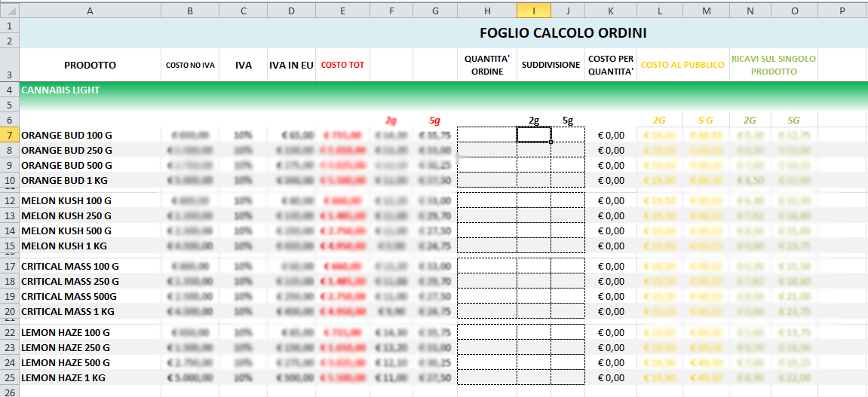Select the CRITICAL MASS 100 G cell

[90, 266]
